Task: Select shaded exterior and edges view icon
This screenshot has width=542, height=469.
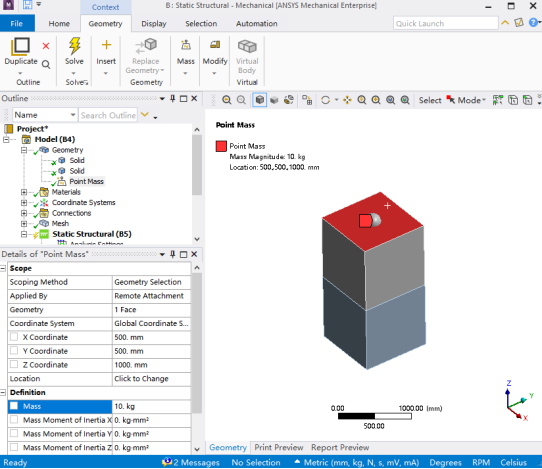Action: coord(260,100)
